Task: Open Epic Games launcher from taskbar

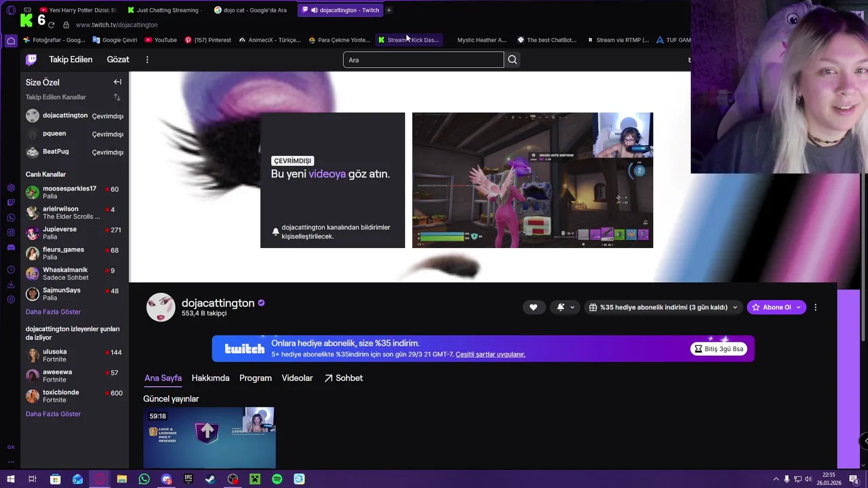Action: pyautogui.click(x=189, y=479)
